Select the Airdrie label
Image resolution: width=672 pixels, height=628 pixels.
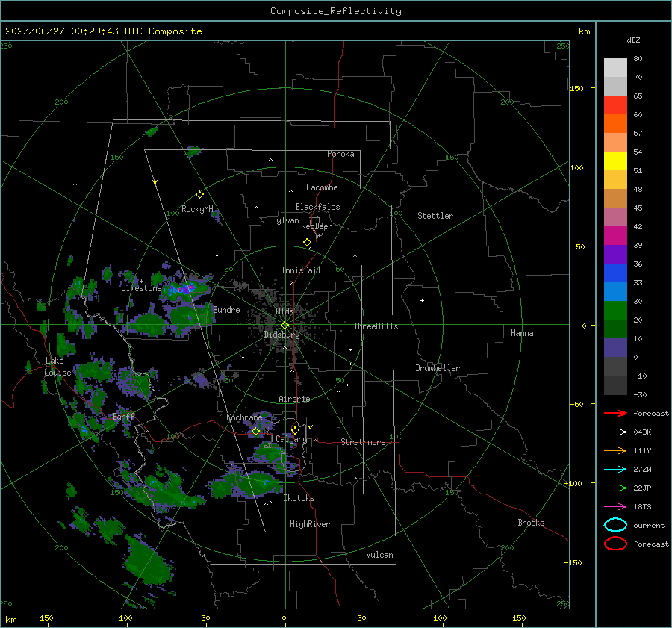pos(294,399)
